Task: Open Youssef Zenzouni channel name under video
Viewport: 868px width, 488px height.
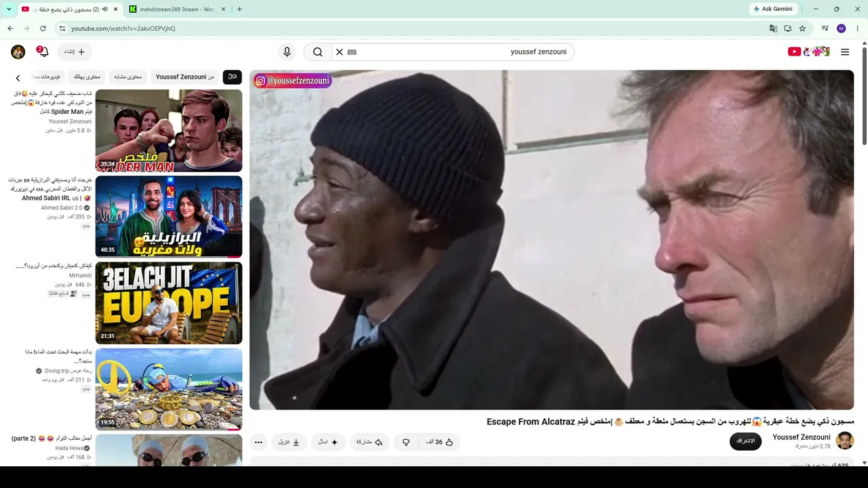Action: click(802, 437)
